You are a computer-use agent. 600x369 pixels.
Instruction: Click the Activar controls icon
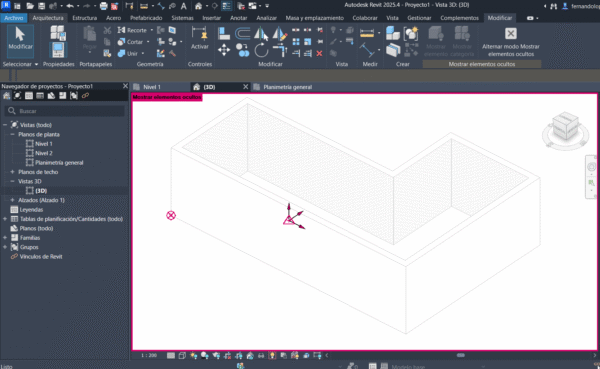coord(200,39)
